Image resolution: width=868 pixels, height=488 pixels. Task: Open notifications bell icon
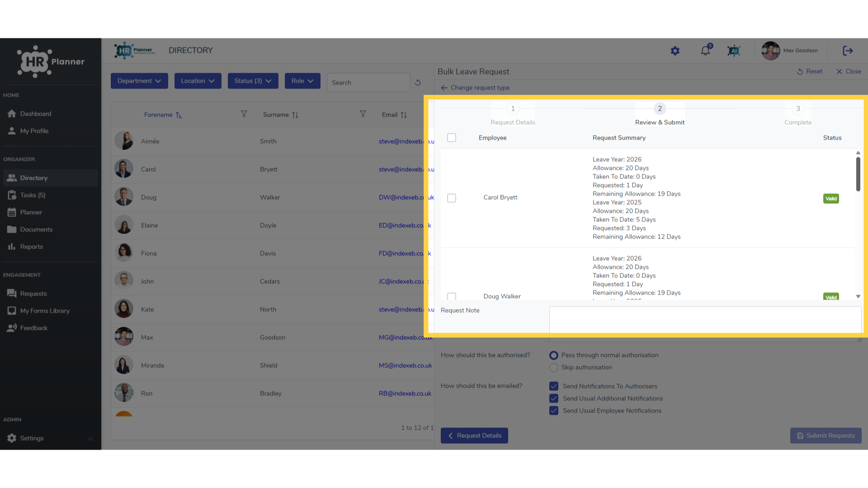[x=706, y=51]
